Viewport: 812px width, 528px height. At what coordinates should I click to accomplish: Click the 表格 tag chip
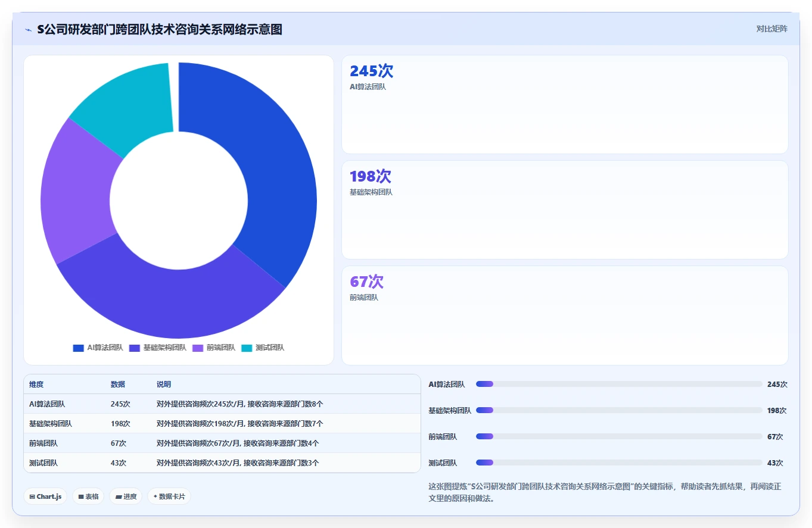click(x=88, y=496)
